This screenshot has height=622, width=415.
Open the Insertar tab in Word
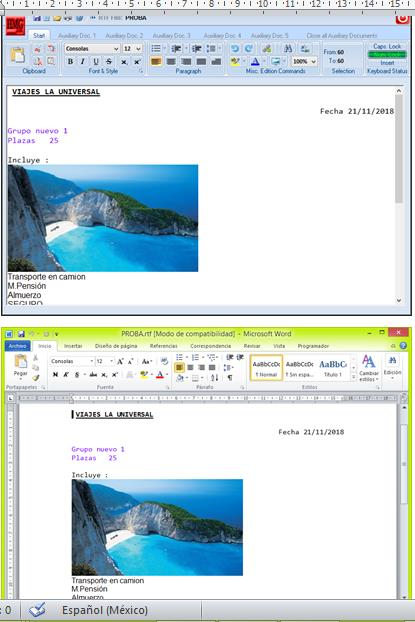pos(73,346)
